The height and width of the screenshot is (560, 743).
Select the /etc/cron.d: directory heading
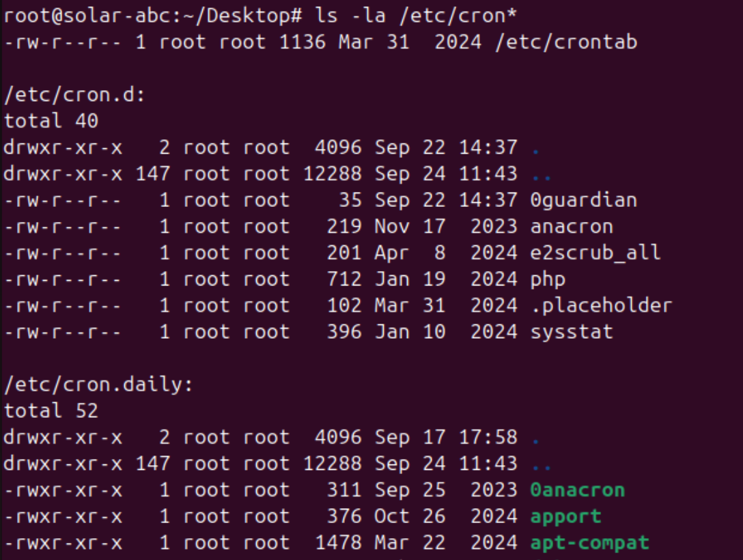pos(75,95)
